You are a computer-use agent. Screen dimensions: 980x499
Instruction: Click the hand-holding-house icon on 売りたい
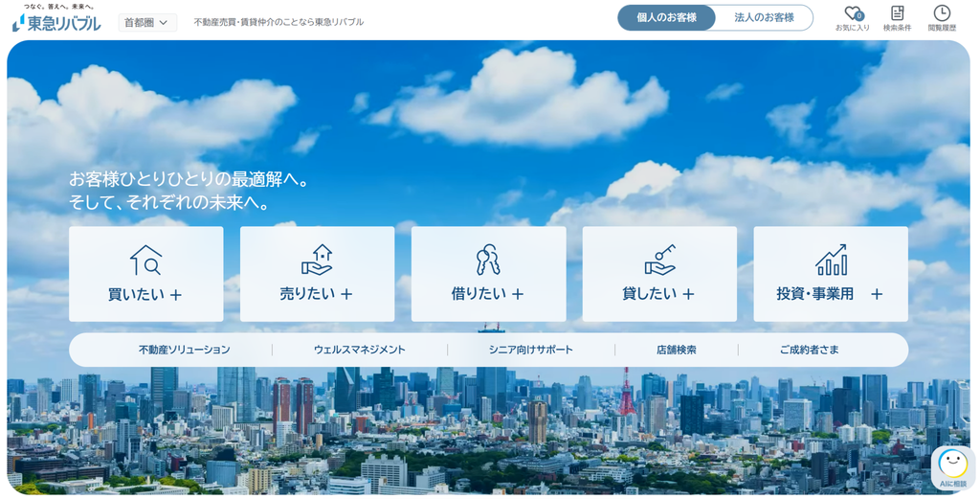[317, 261]
